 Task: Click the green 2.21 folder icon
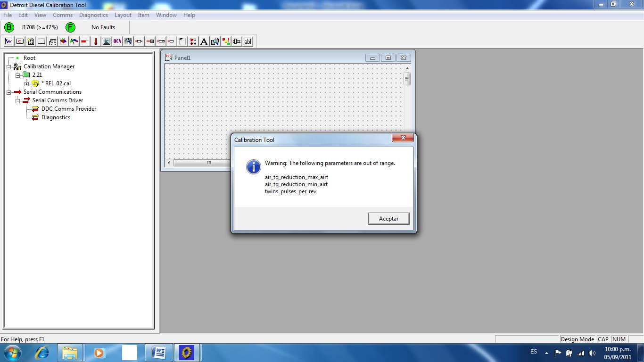point(26,74)
